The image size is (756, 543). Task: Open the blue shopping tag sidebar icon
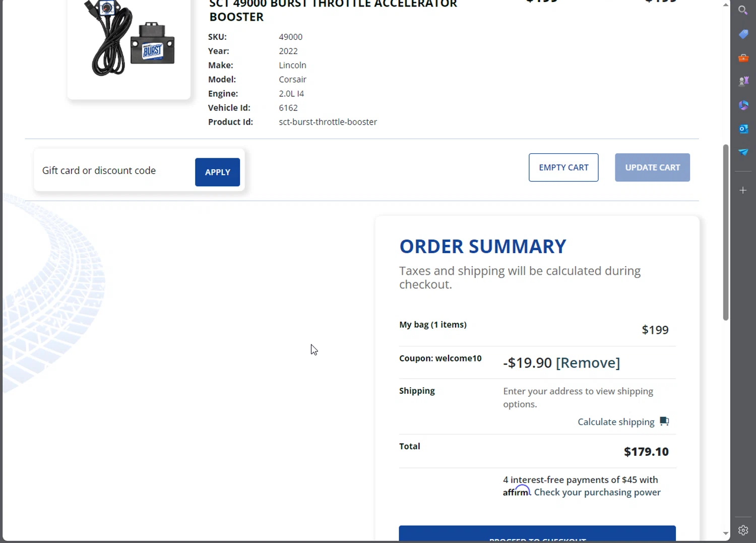[x=743, y=34]
